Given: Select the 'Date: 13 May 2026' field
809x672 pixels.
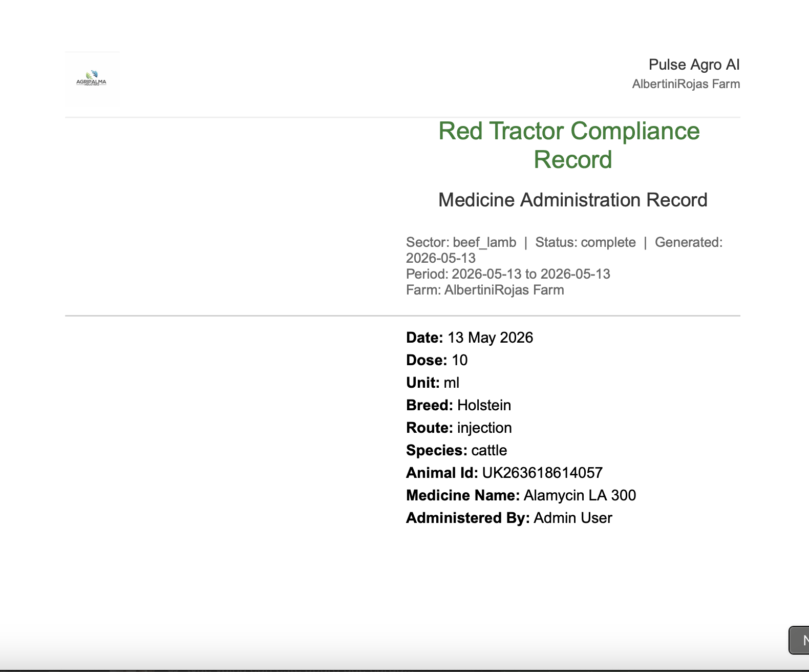Looking at the screenshot, I should tap(470, 338).
